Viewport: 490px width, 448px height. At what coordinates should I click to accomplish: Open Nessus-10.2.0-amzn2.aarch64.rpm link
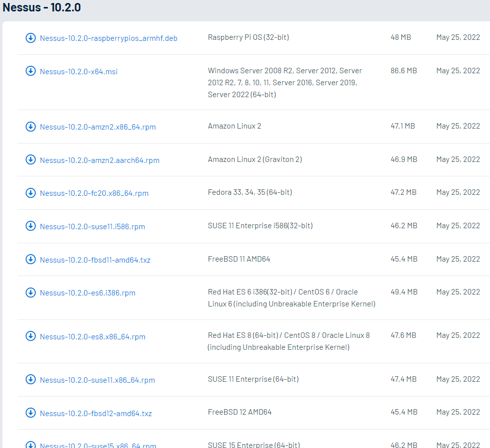100,160
